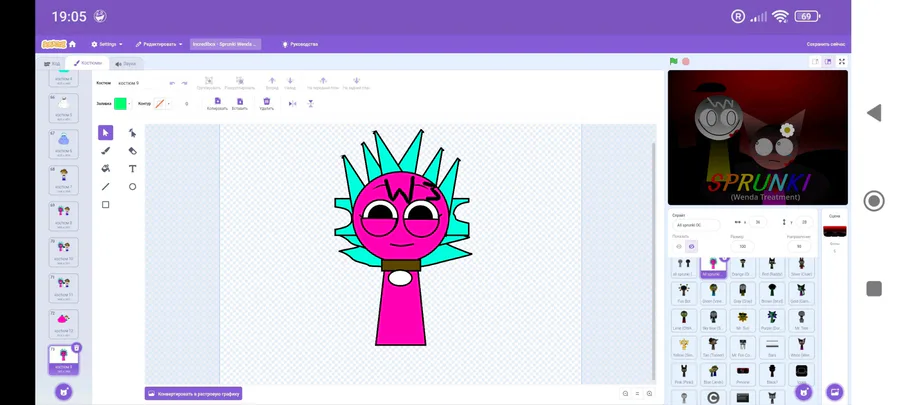The height and width of the screenshot is (405, 900).
Task: Open the Заливка fill color dropdown
Action: pos(129,104)
